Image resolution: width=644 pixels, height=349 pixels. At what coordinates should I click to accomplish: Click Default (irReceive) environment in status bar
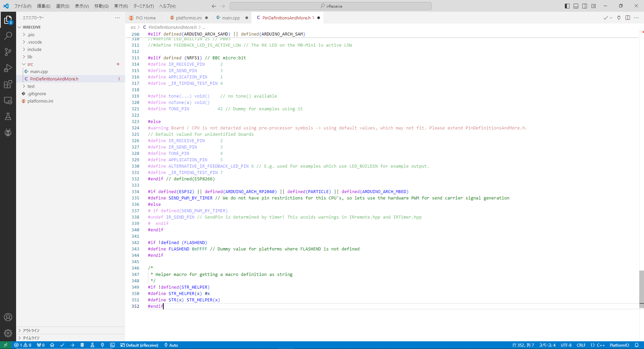pos(139,345)
